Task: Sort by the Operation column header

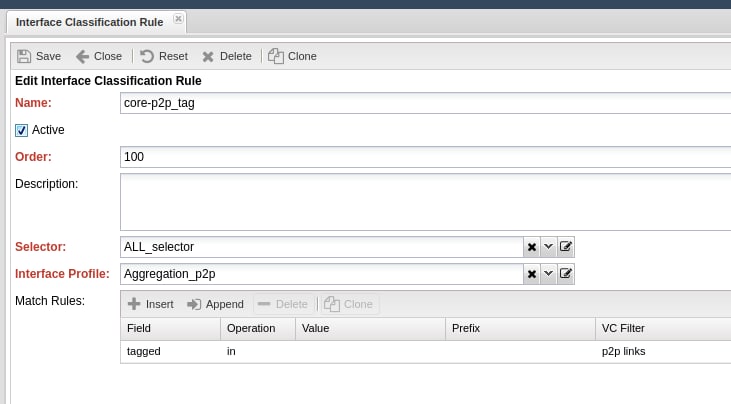Action: point(258,329)
